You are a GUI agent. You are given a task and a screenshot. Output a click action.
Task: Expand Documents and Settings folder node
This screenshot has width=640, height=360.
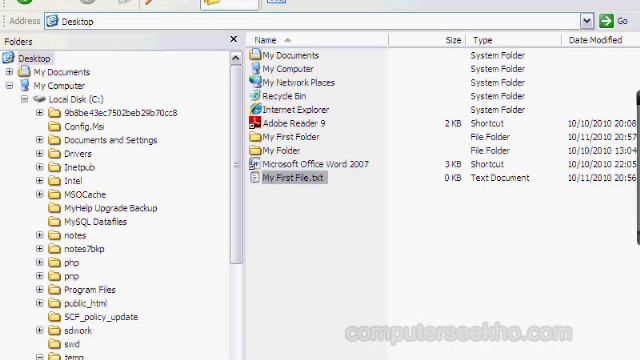point(40,140)
